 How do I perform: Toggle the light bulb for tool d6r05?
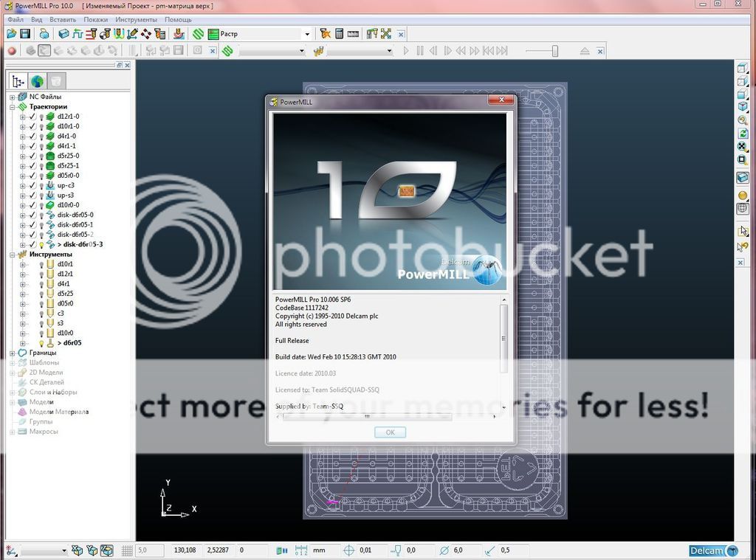(41, 343)
